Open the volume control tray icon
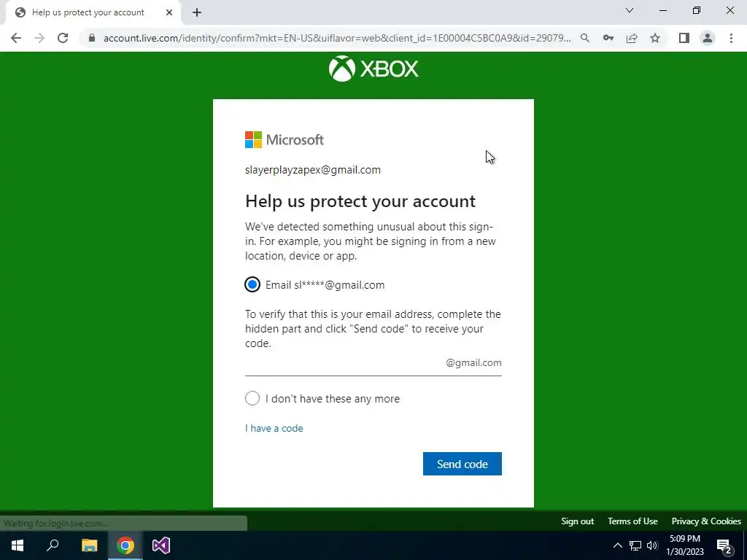The image size is (747, 560). pos(652,545)
